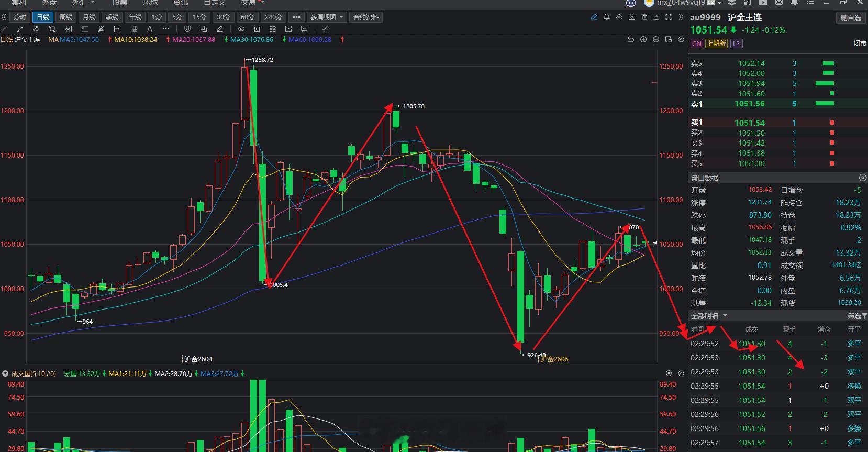Select the 60分 timeframe
The width and height of the screenshot is (868, 452).
point(248,17)
